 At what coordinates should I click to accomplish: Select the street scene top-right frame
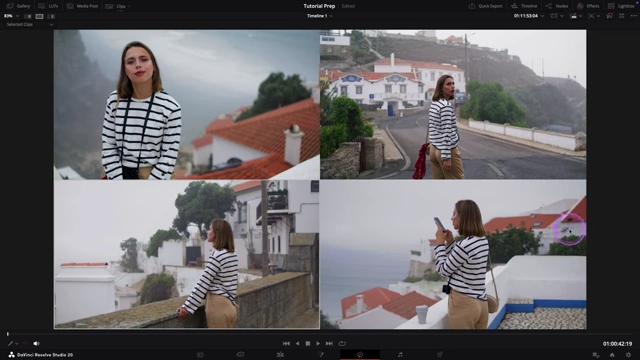tap(453, 104)
